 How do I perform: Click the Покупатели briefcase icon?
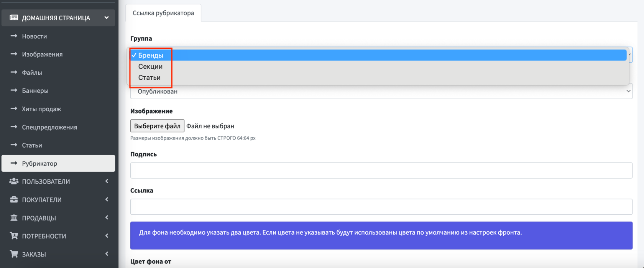tap(14, 199)
